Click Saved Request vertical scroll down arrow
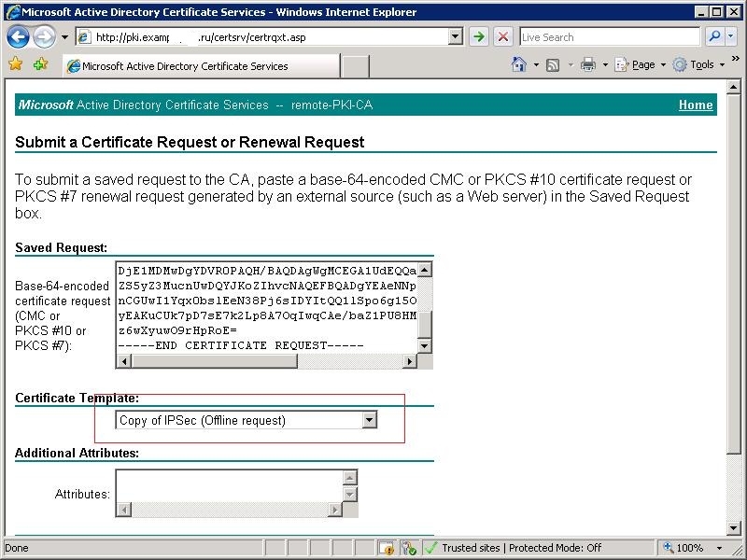 [x=425, y=345]
